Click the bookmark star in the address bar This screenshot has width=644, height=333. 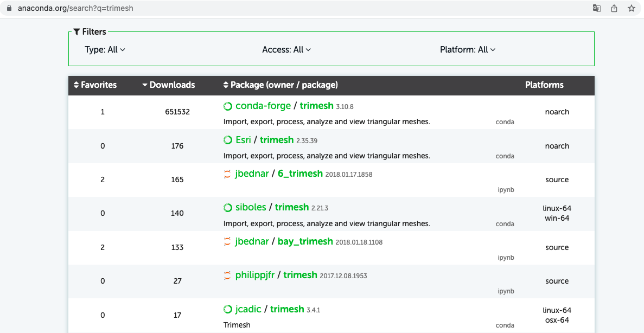point(631,8)
